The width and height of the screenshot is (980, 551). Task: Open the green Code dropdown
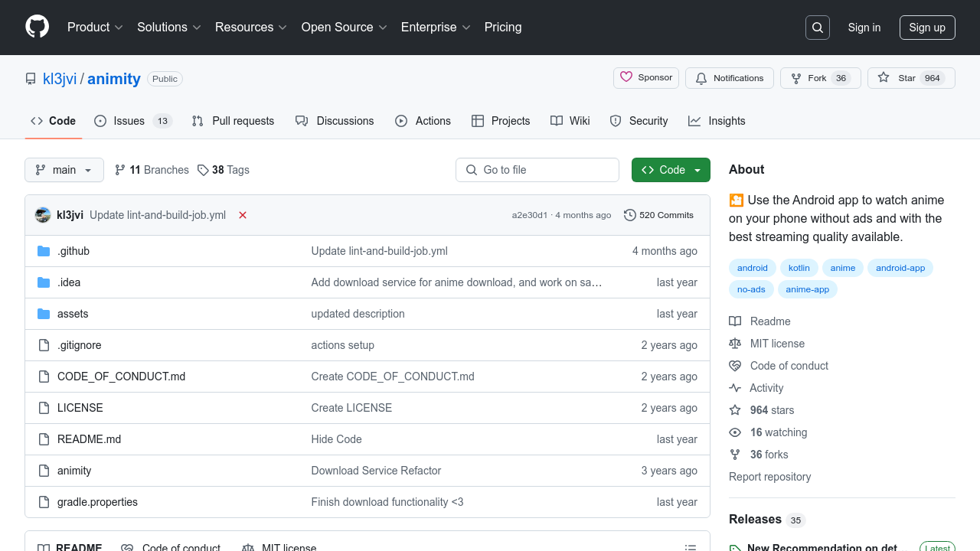[671, 170]
